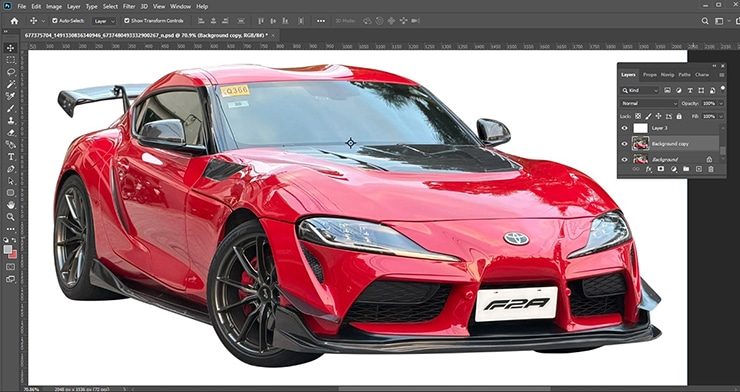The width and height of the screenshot is (740, 392).
Task: Select the Background copy layer thumbnail
Action: click(x=640, y=143)
